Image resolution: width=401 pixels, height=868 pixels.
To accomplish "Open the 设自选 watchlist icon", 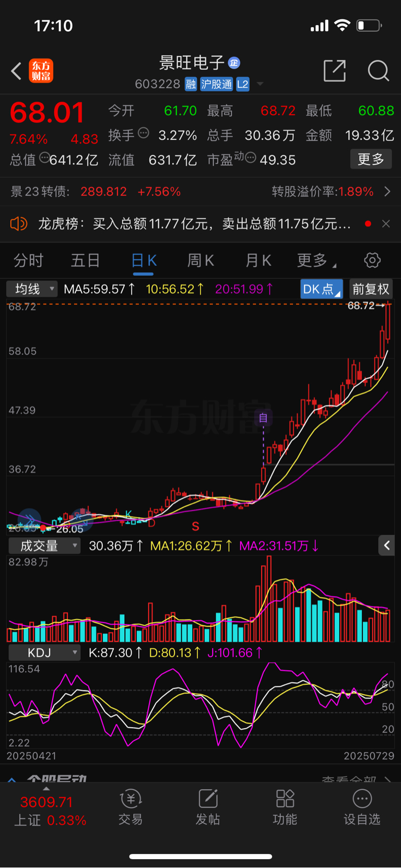I will coord(362,807).
